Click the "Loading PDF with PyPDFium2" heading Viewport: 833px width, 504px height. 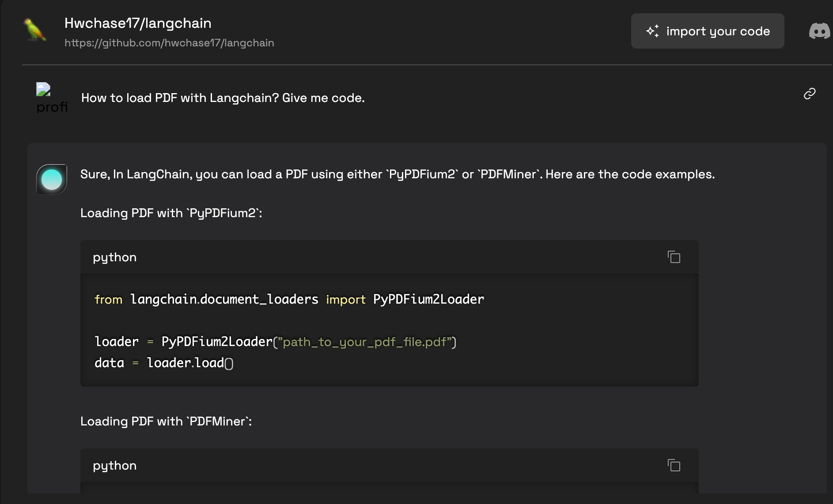pyautogui.click(x=171, y=213)
